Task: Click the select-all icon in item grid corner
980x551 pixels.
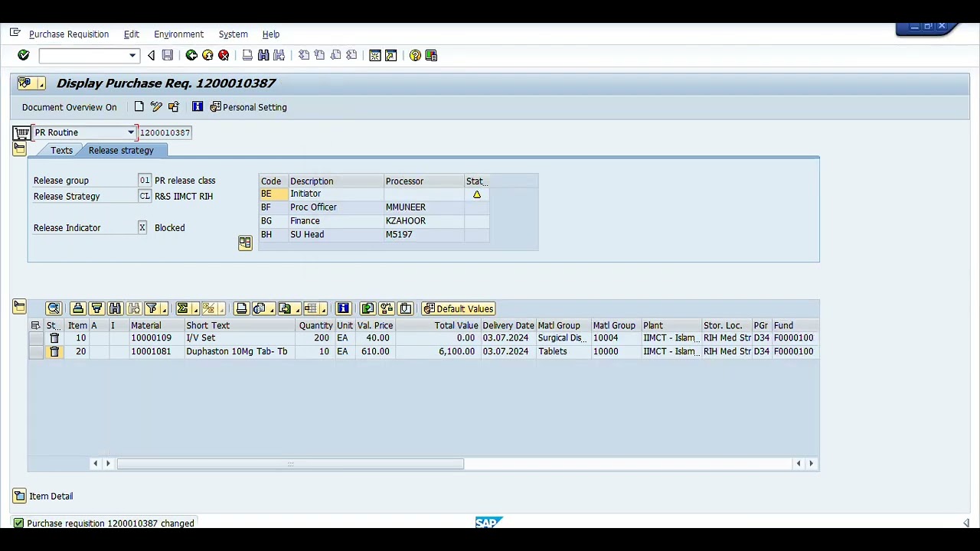Action: (35, 326)
